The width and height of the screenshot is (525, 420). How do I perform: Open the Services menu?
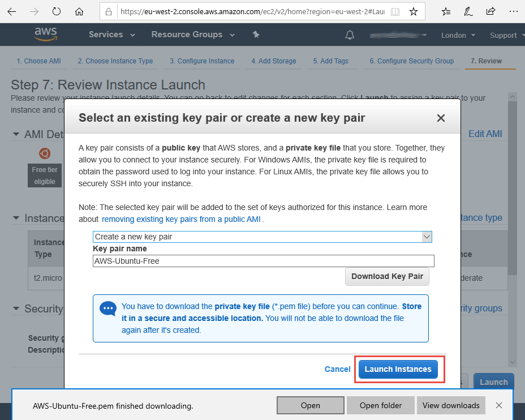112,35
